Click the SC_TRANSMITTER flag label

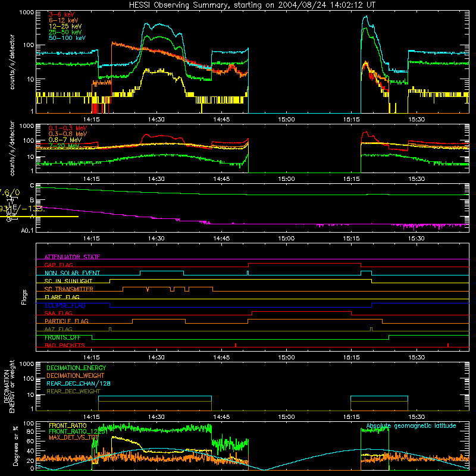tap(69, 289)
